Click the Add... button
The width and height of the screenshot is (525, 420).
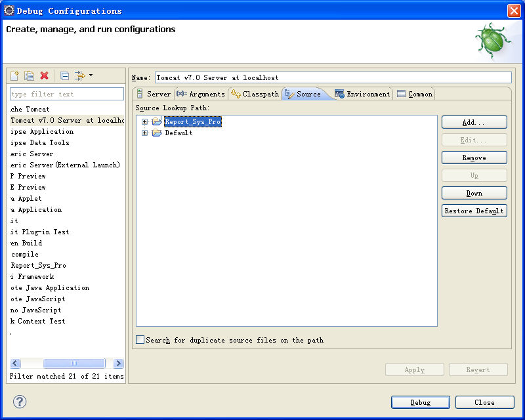tap(474, 122)
